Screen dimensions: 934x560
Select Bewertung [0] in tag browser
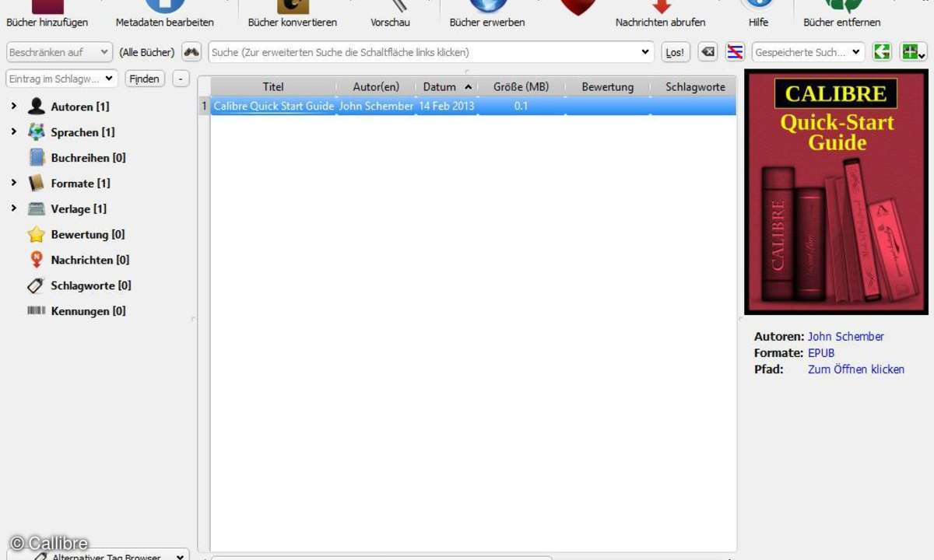pyautogui.click(x=88, y=234)
